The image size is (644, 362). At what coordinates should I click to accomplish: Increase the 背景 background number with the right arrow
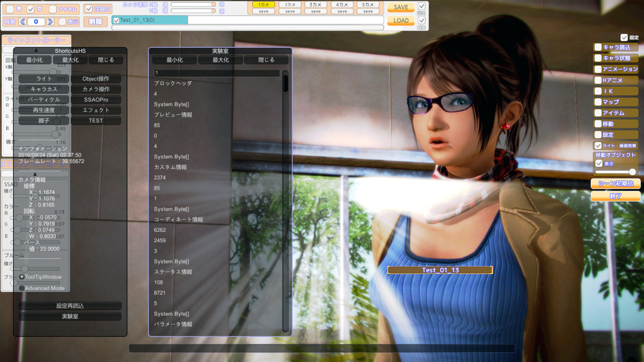(50, 22)
